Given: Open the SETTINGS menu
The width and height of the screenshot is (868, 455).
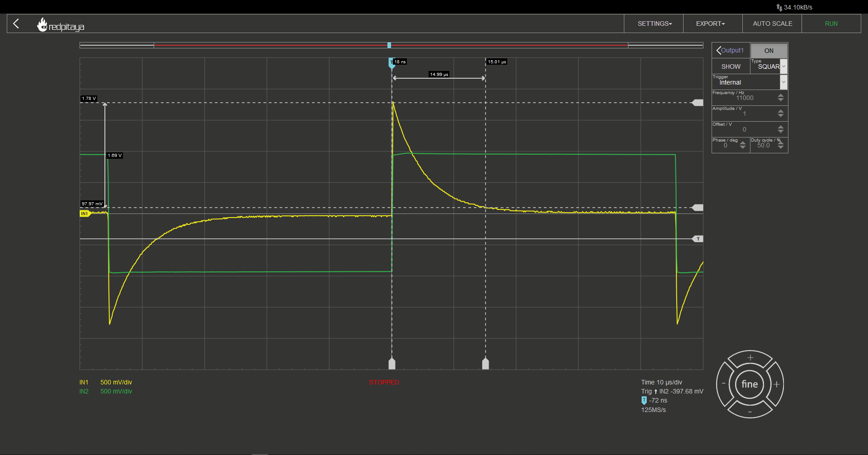Looking at the screenshot, I should (x=654, y=24).
